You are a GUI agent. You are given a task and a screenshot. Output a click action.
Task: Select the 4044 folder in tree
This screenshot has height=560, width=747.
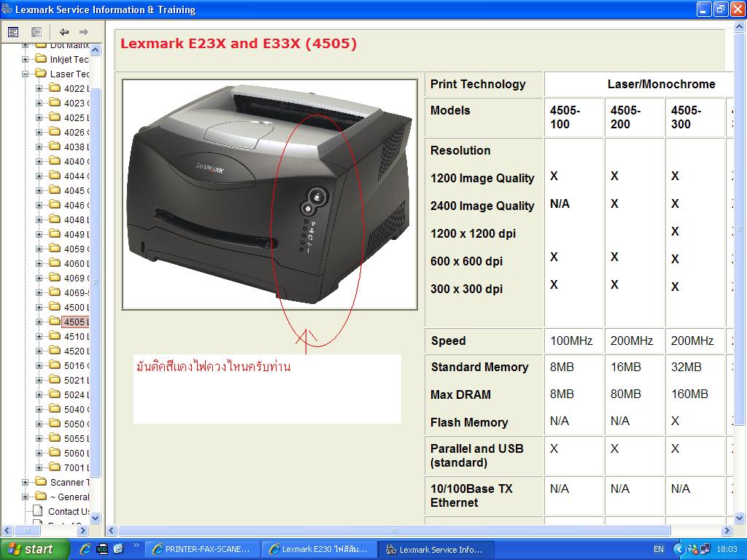(69, 176)
